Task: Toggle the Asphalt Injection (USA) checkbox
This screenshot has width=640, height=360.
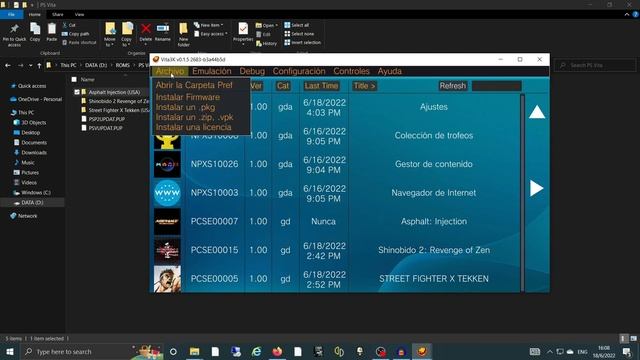Action: tap(77, 92)
